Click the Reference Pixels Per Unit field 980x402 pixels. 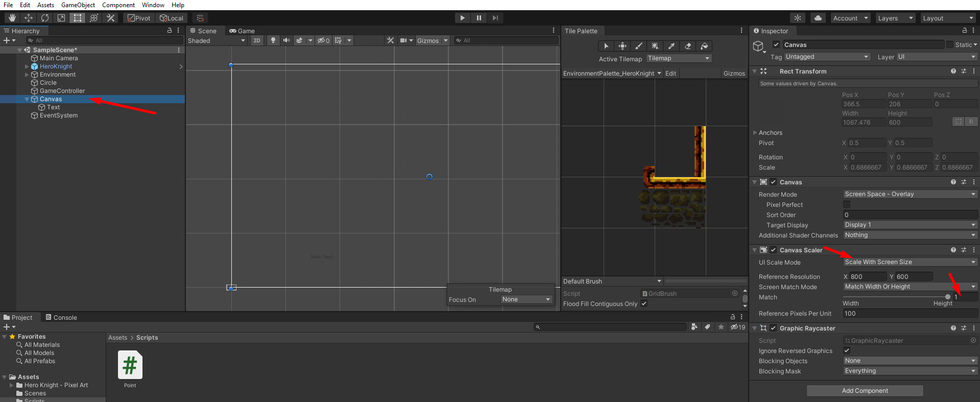910,314
